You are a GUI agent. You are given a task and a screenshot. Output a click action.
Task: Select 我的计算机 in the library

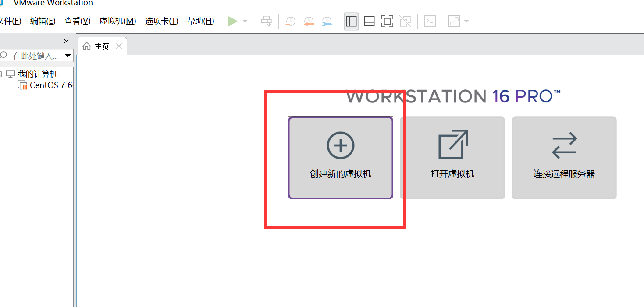click(x=38, y=74)
